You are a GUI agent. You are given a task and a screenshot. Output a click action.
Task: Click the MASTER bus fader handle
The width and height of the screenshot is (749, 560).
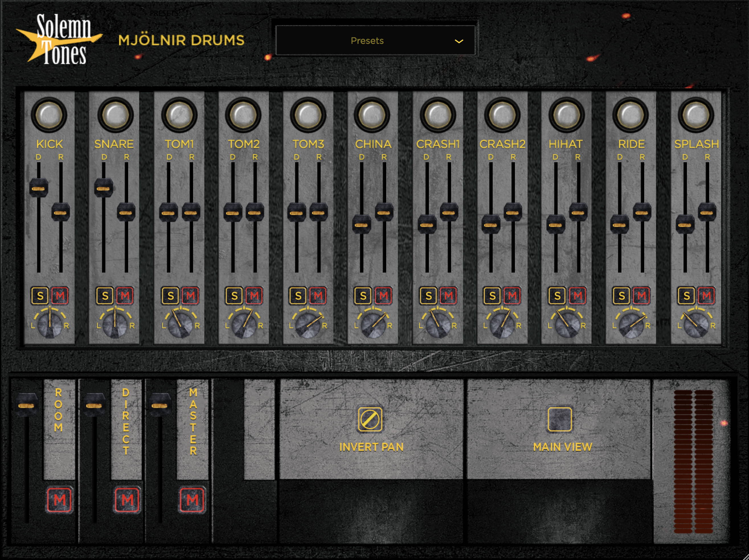pyautogui.click(x=159, y=405)
